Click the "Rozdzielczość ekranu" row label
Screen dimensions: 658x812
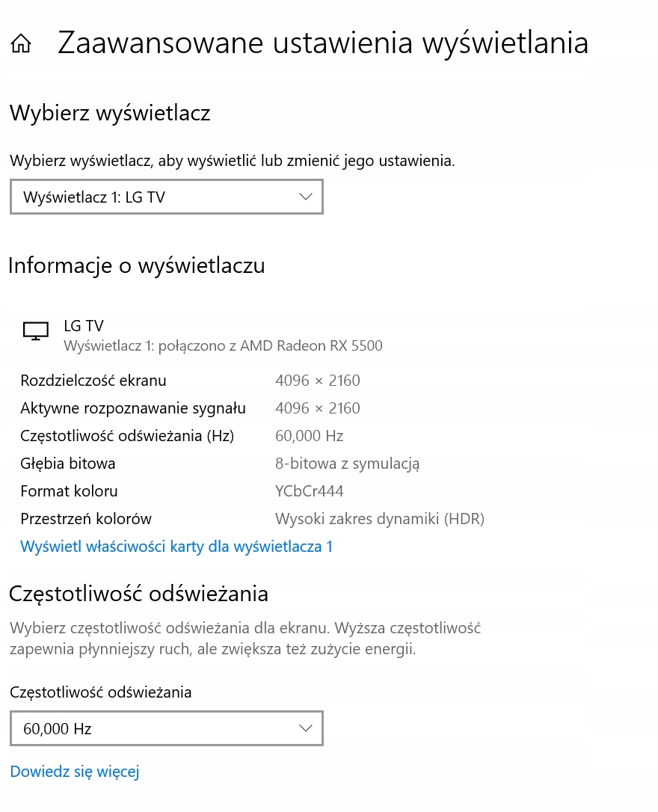click(x=93, y=381)
